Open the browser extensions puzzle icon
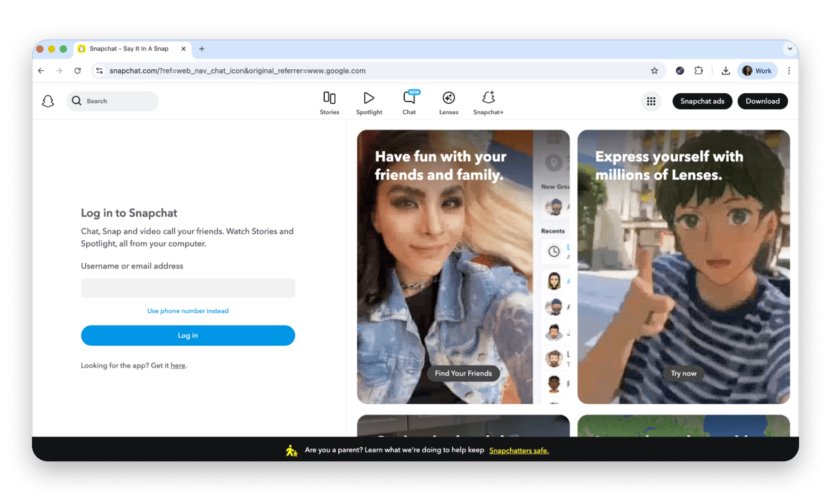Image resolution: width=831 pixels, height=504 pixels. [x=698, y=70]
